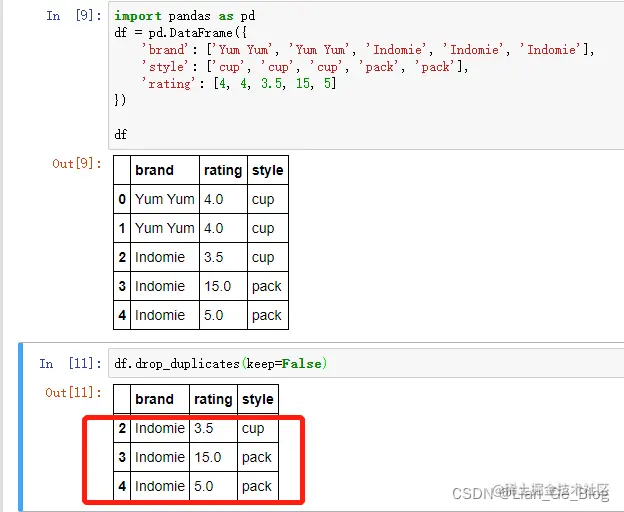Click 'pack' style in Out[11] row 3
The image size is (624, 512).
[x=257, y=457]
